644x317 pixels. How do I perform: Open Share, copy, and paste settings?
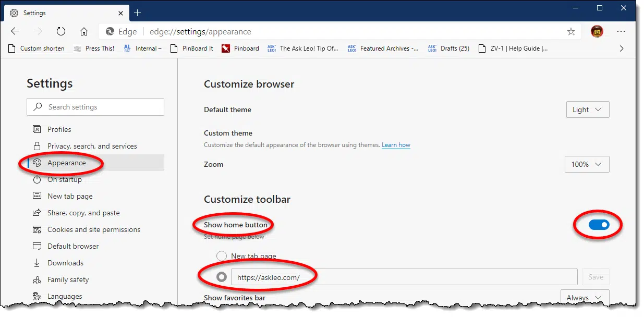96,213
